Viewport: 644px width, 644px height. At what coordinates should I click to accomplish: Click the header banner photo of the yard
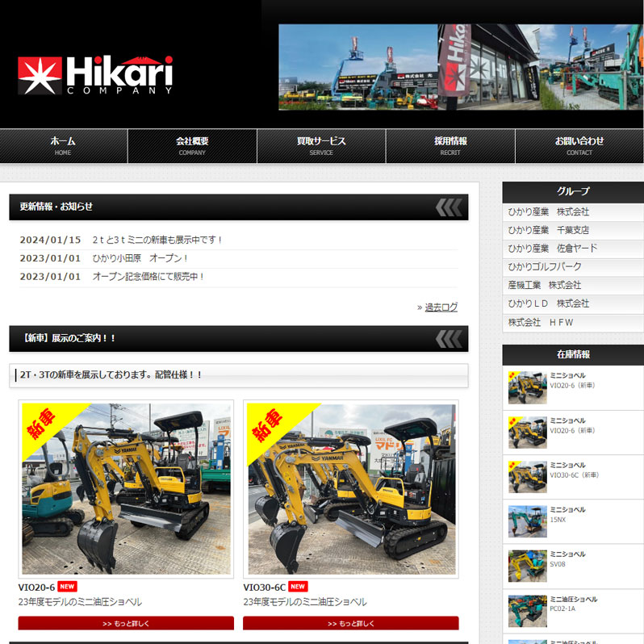(x=461, y=67)
